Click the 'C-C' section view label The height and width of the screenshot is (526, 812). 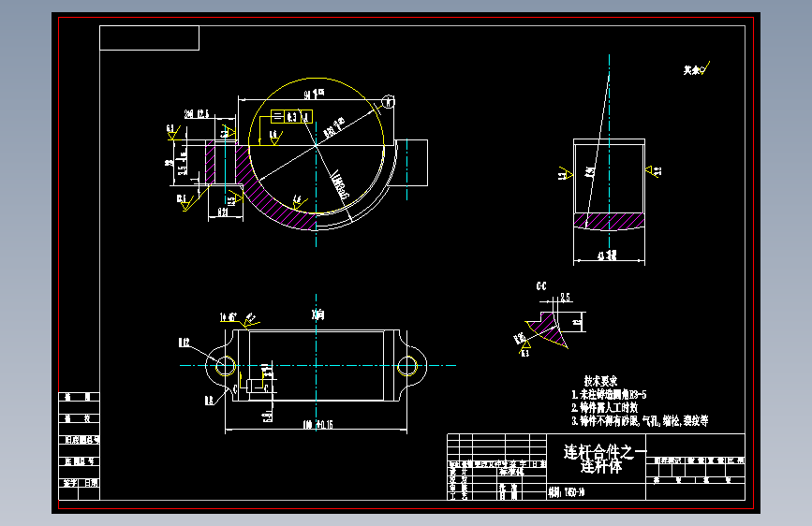pos(541,286)
